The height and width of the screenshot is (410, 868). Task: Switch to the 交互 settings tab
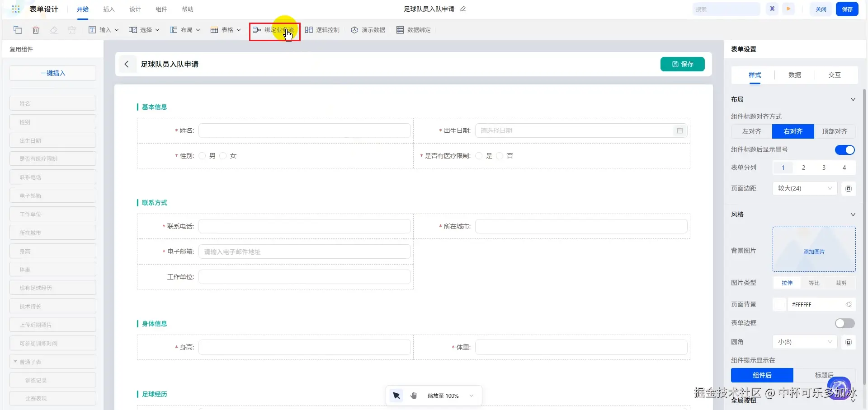[x=835, y=75]
